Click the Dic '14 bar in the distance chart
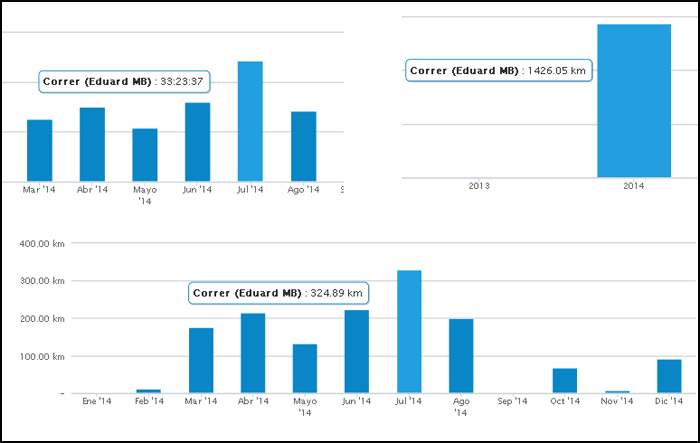Viewport: 700px width, 443px height. click(669, 376)
